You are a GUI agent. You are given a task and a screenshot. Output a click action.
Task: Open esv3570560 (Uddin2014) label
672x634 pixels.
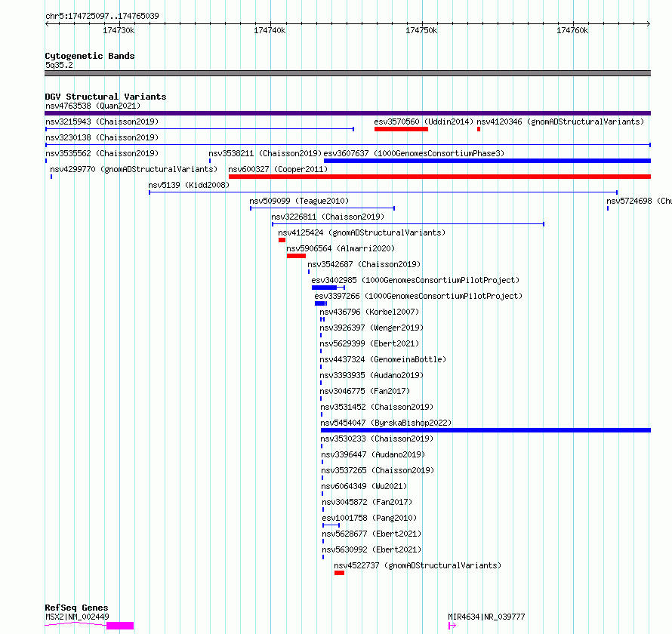pos(424,122)
